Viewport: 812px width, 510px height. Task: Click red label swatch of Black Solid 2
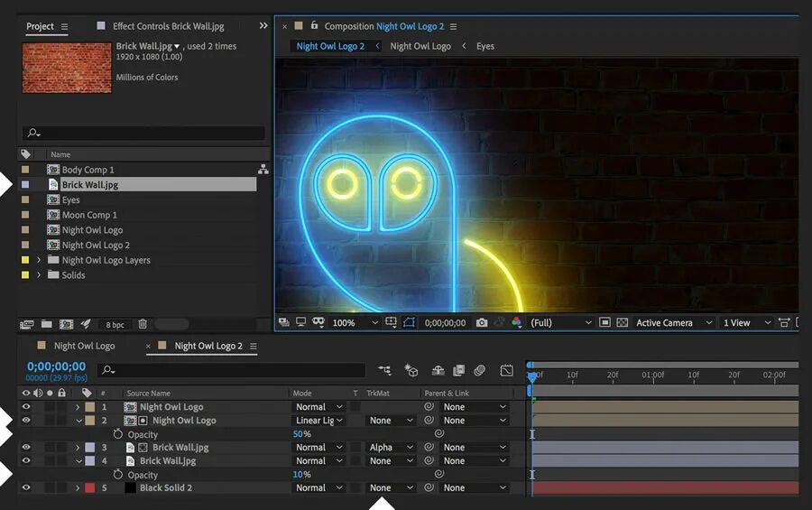90,487
